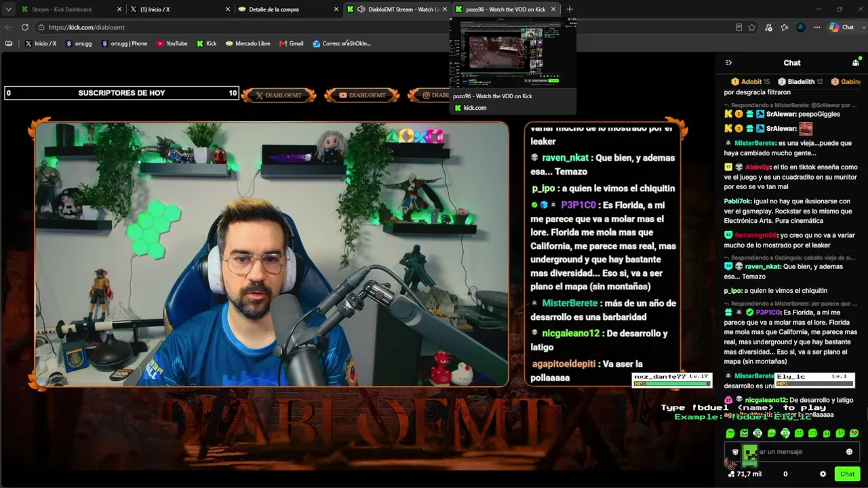Click username AlainGp in chat
This screenshot has height=488, width=868.
757,167
